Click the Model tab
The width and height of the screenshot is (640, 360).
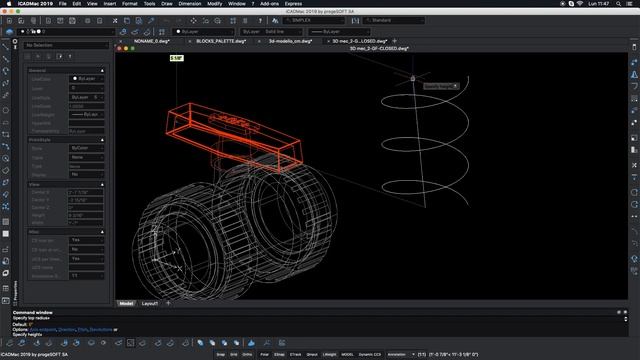(x=126, y=303)
